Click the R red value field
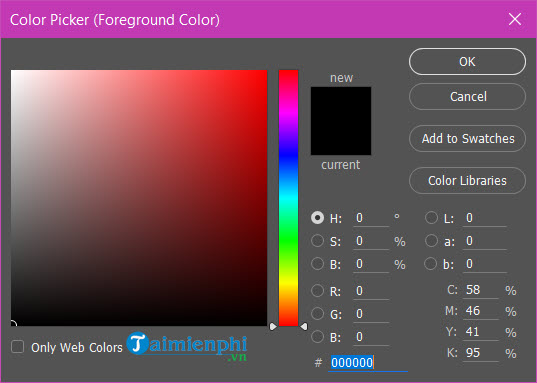 (371, 291)
